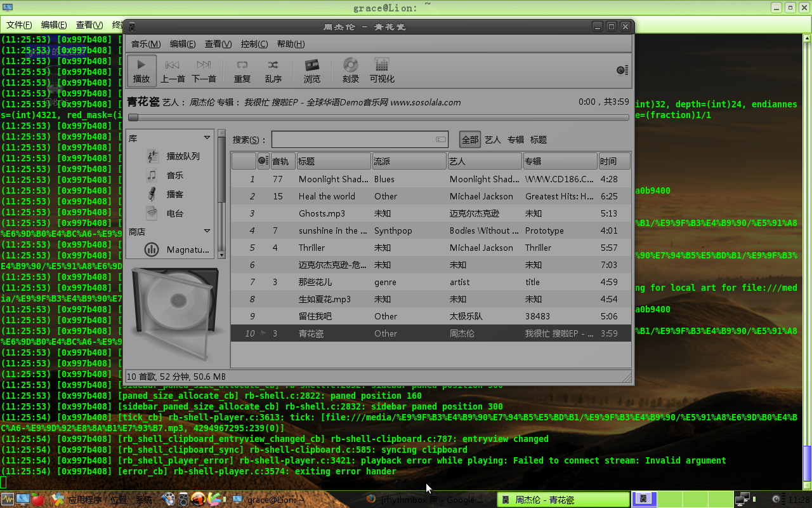Toggle 重复 repeat mode
This screenshot has height=508, width=812.
242,70
